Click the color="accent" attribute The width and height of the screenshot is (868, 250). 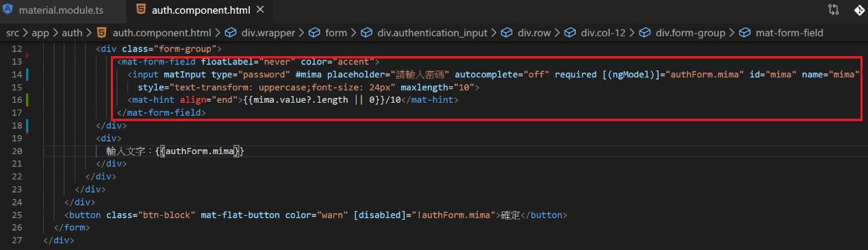[337, 62]
